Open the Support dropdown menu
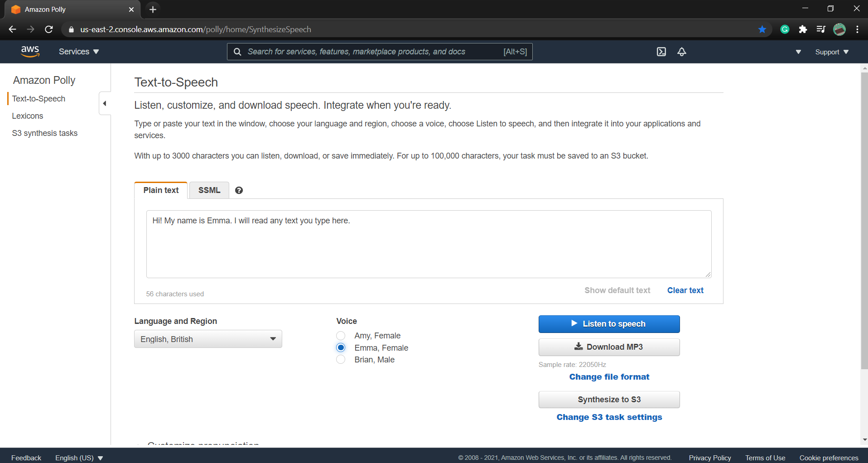 pos(832,52)
